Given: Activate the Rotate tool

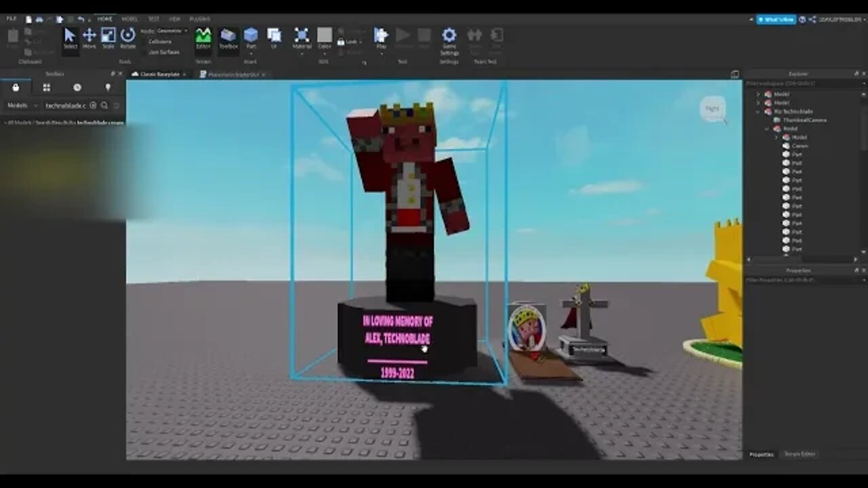Looking at the screenshot, I should point(127,38).
